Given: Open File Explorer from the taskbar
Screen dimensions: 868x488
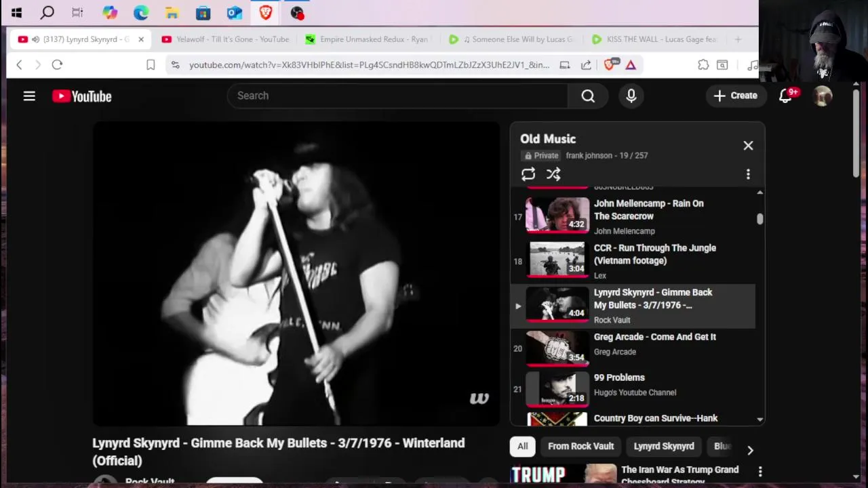Looking at the screenshot, I should [x=172, y=12].
